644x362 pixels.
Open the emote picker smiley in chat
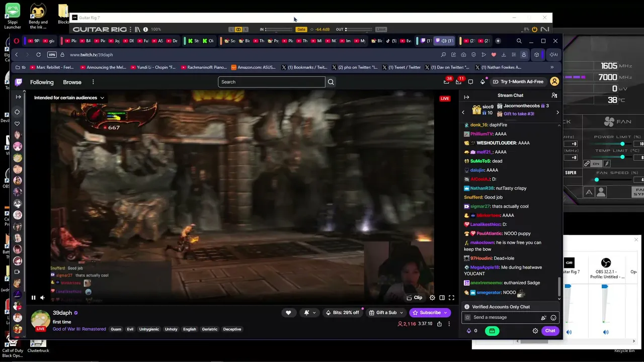click(553, 317)
